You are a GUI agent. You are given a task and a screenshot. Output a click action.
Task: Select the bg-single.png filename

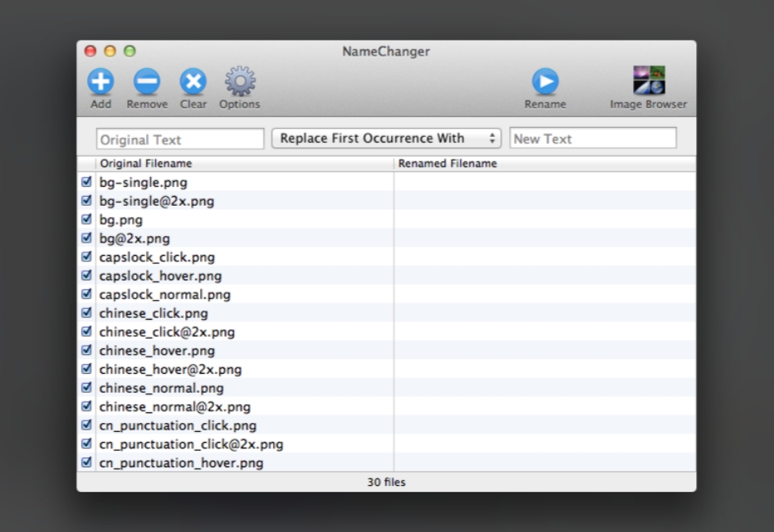tap(143, 183)
